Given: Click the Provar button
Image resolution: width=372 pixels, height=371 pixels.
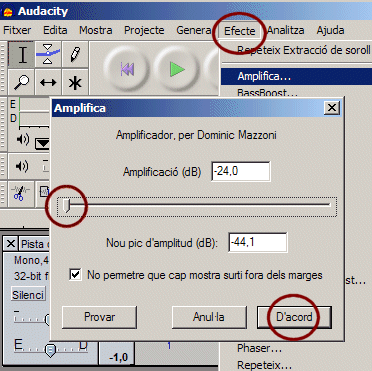Looking at the screenshot, I should click(x=99, y=317).
